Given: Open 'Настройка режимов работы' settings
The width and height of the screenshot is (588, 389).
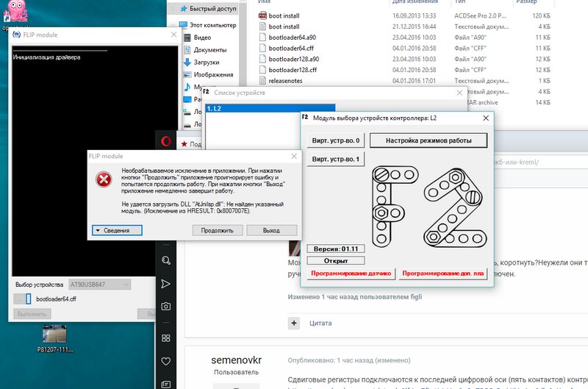Looking at the screenshot, I should tap(429, 140).
